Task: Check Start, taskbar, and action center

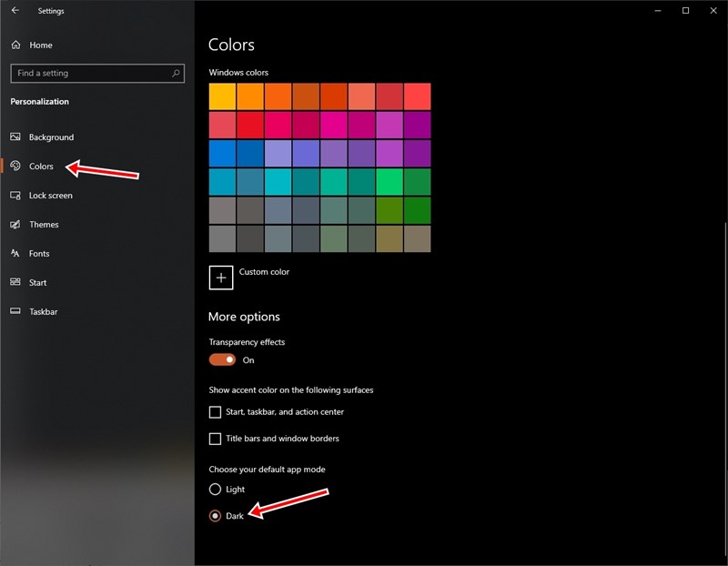Action: coord(215,412)
